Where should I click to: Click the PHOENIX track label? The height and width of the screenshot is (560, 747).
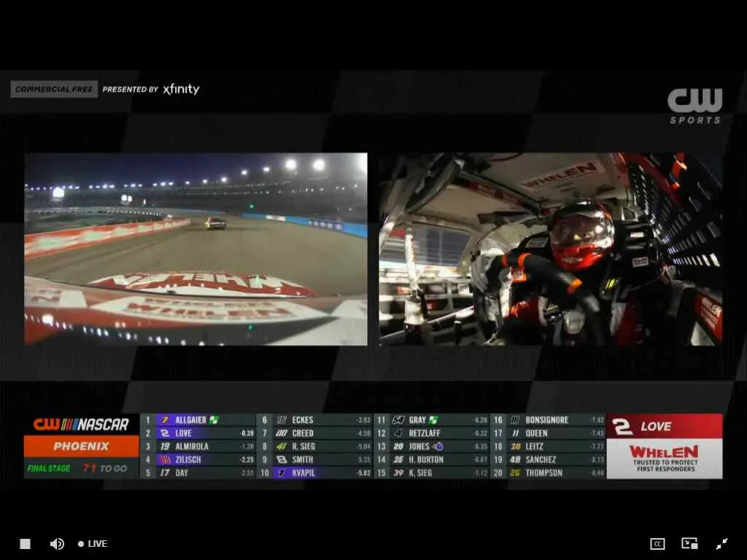tap(82, 447)
